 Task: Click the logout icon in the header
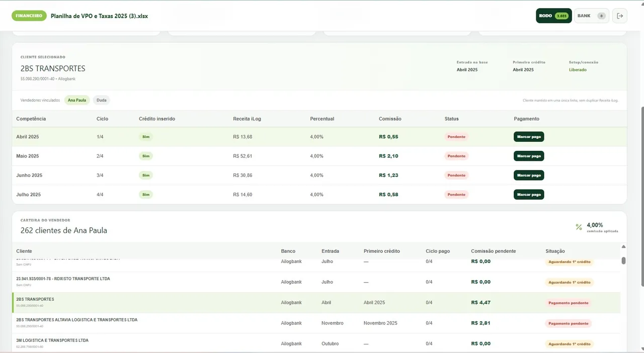pyautogui.click(x=620, y=16)
